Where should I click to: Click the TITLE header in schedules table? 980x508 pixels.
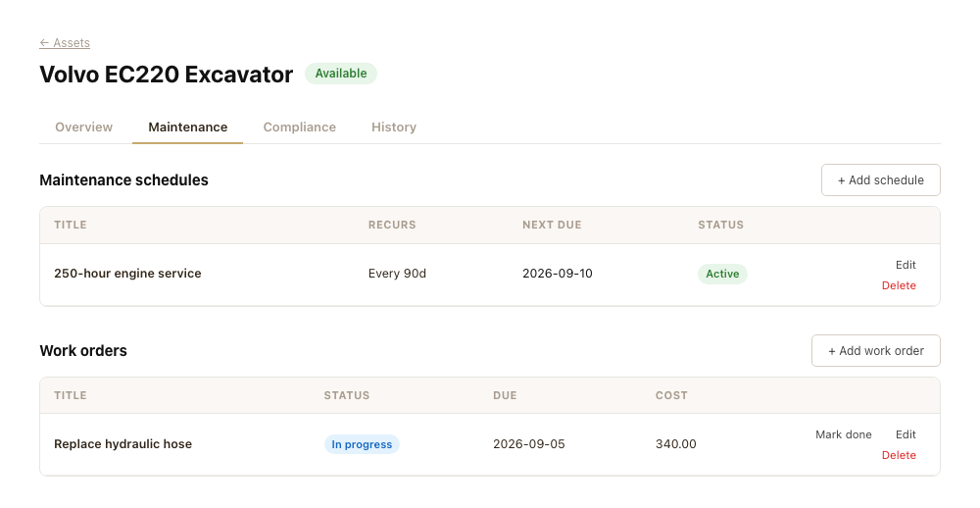click(x=71, y=225)
